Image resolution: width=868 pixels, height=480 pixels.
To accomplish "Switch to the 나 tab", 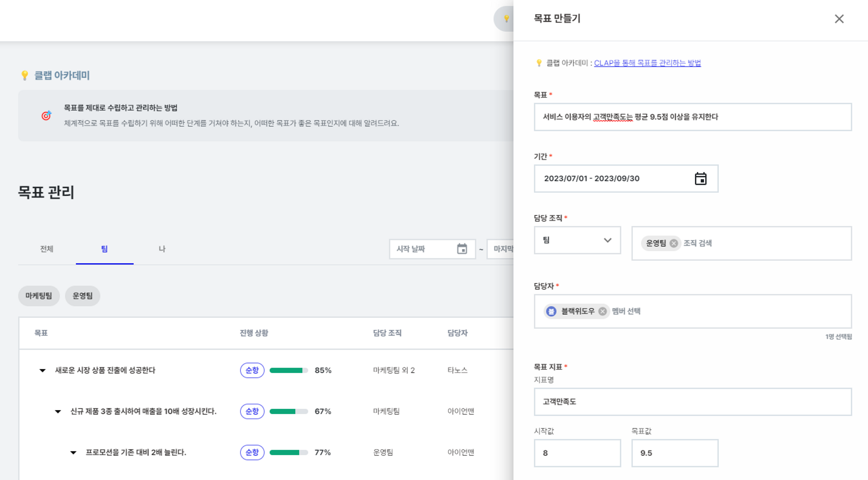I will tap(161, 249).
